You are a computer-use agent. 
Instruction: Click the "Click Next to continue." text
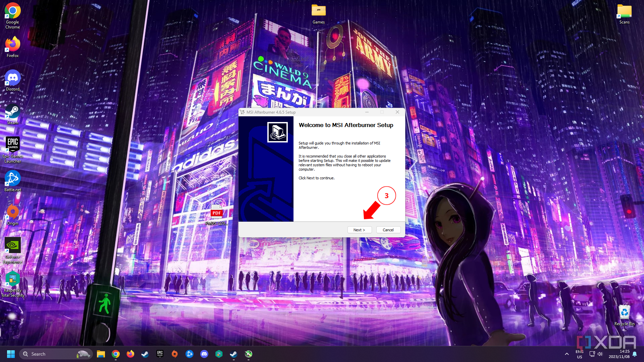[316, 178]
